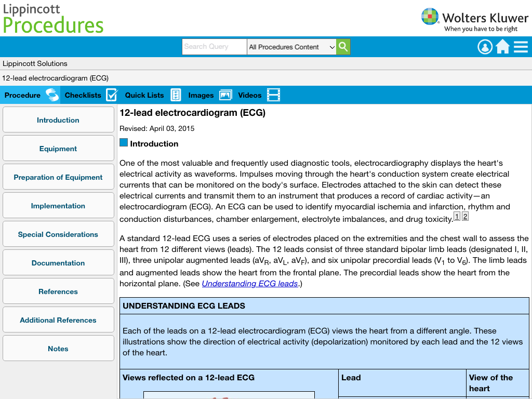
Task: Go to the Implementation section
Action: (58, 205)
